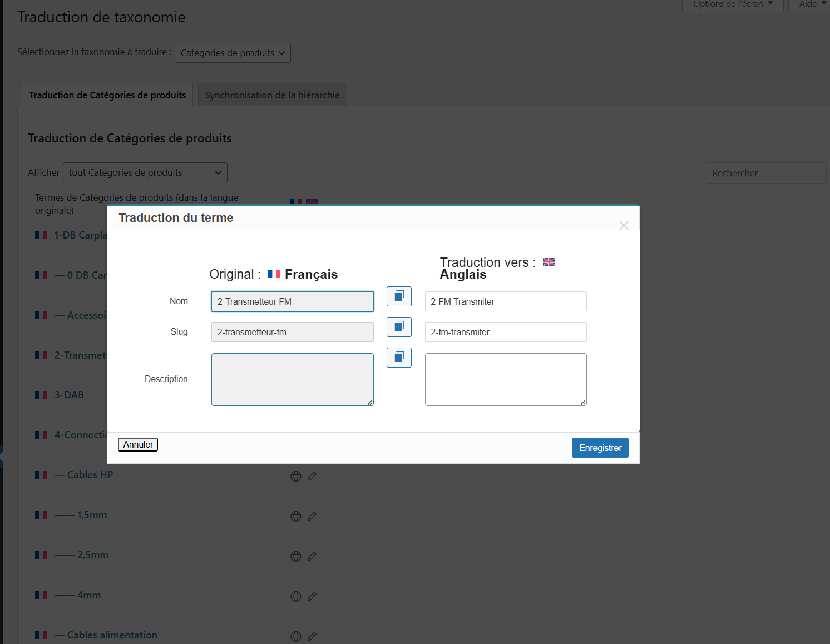Copy original slug to translation field
Image resolution: width=830 pixels, height=644 pixels.
[399, 327]
